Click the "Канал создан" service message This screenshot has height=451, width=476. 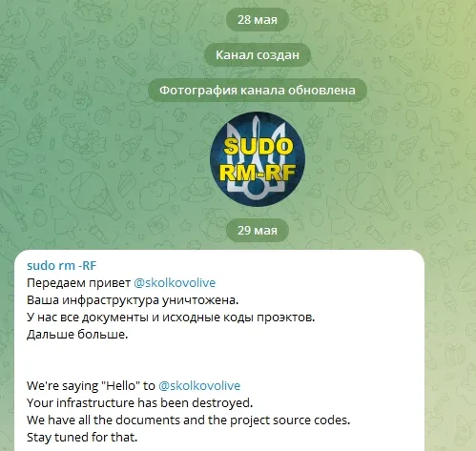tap(258, 54)
